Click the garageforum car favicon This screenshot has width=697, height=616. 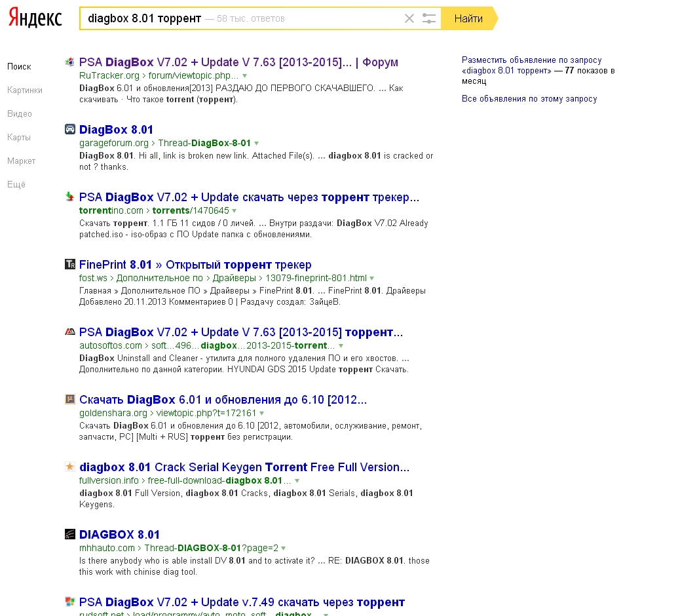(x=70, y=129)
